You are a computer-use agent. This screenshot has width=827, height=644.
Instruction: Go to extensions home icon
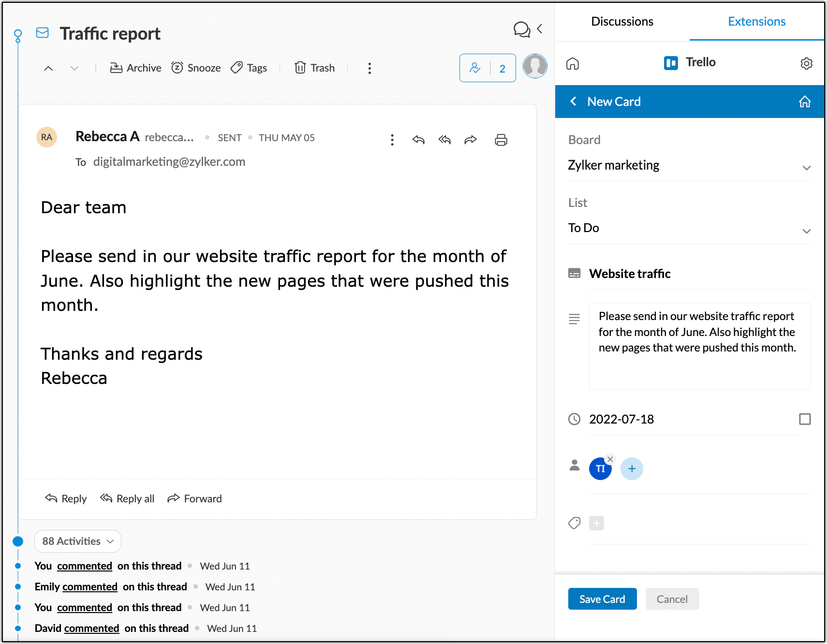[x=573, y=63]
